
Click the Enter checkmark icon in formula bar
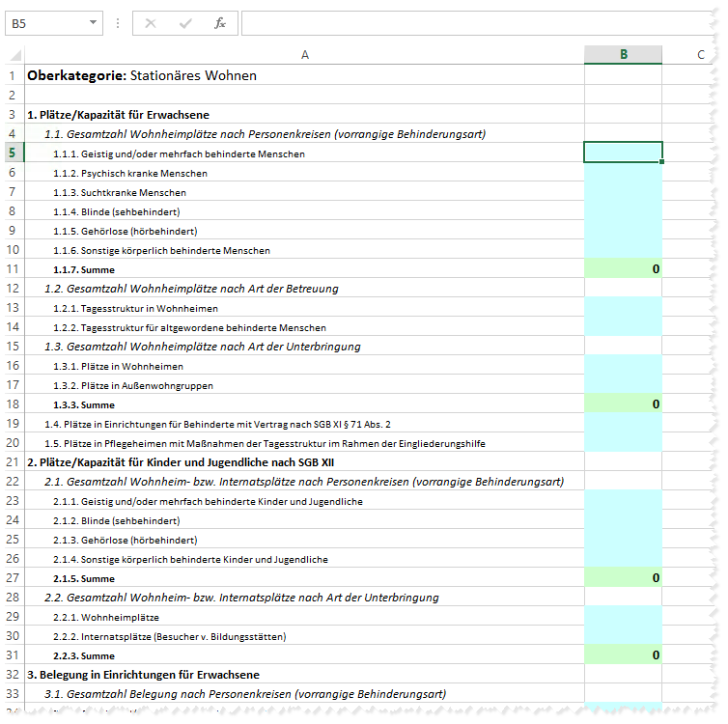tap(185, 23)
